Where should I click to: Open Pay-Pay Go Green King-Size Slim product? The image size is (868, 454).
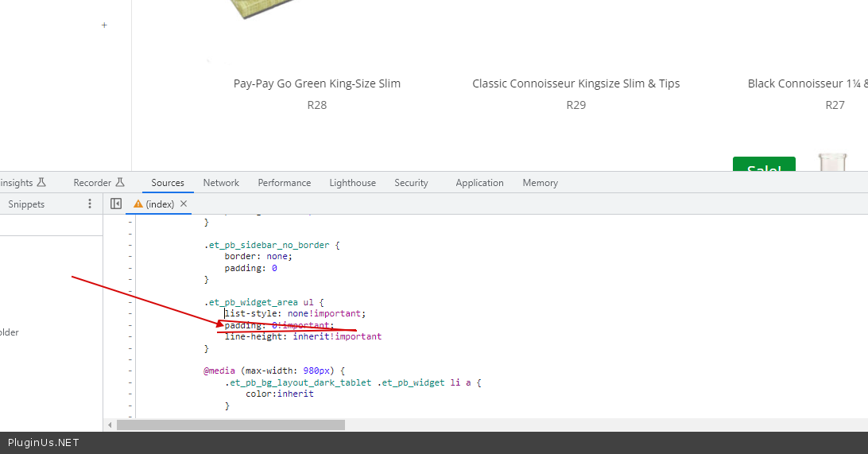tap(316, 83)
